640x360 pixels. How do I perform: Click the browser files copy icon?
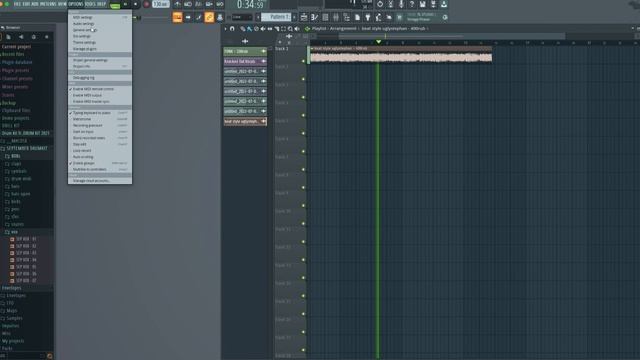(x=8, y=37)
